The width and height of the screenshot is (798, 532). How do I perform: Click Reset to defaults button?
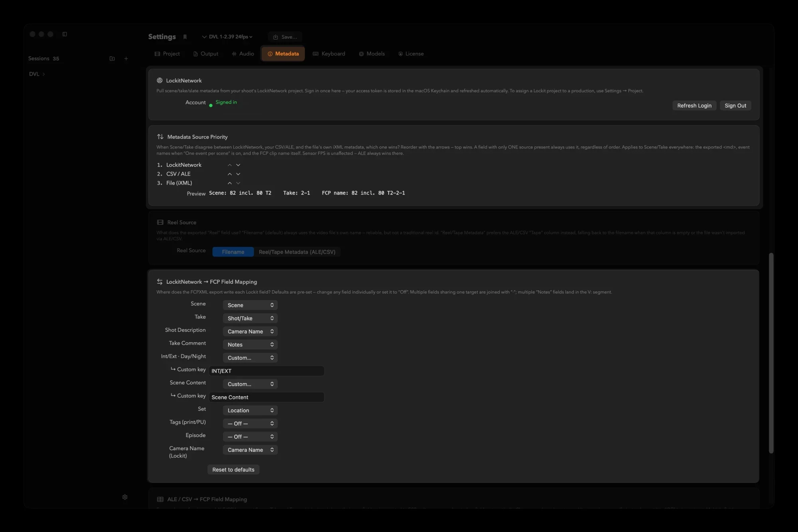[233, 470]
